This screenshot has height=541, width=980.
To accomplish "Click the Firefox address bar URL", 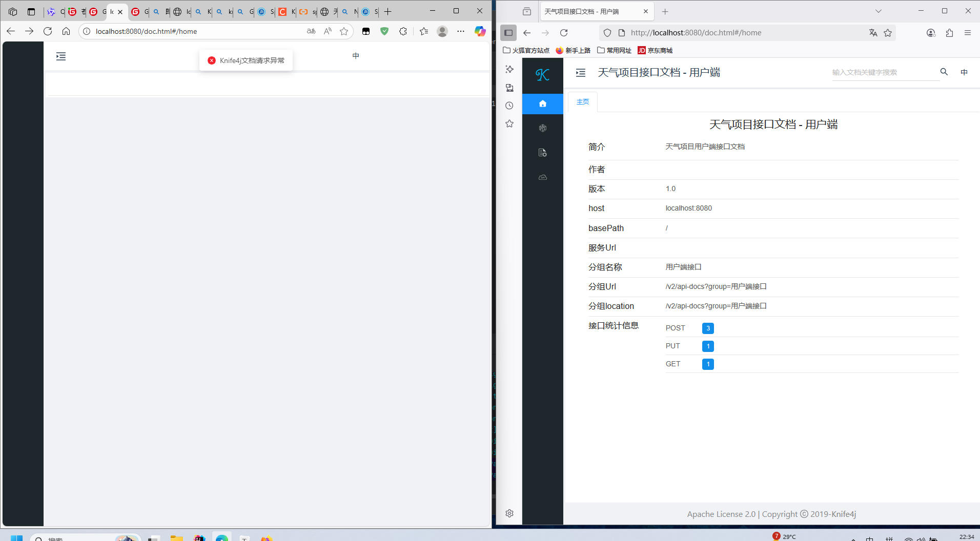I will (696, 33).
